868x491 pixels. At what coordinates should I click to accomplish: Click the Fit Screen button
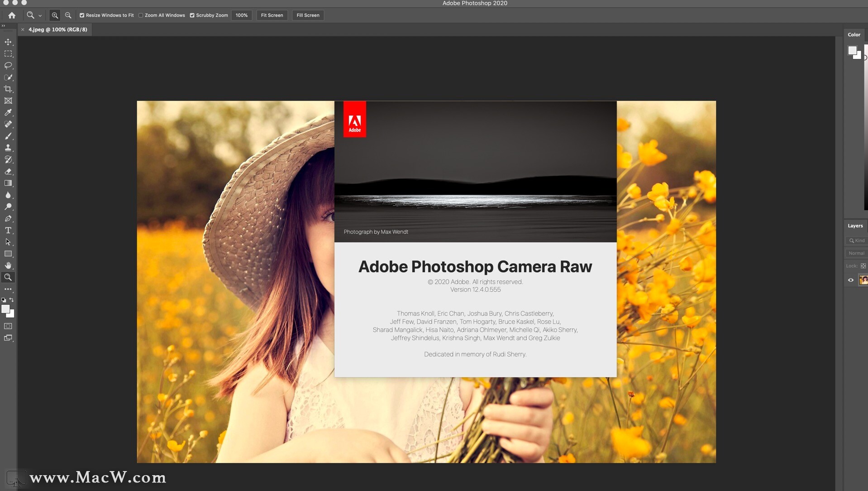272,15
